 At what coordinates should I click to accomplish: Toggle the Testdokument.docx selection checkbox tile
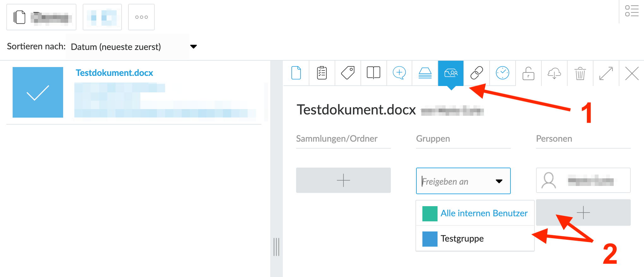tap(38, 92)
